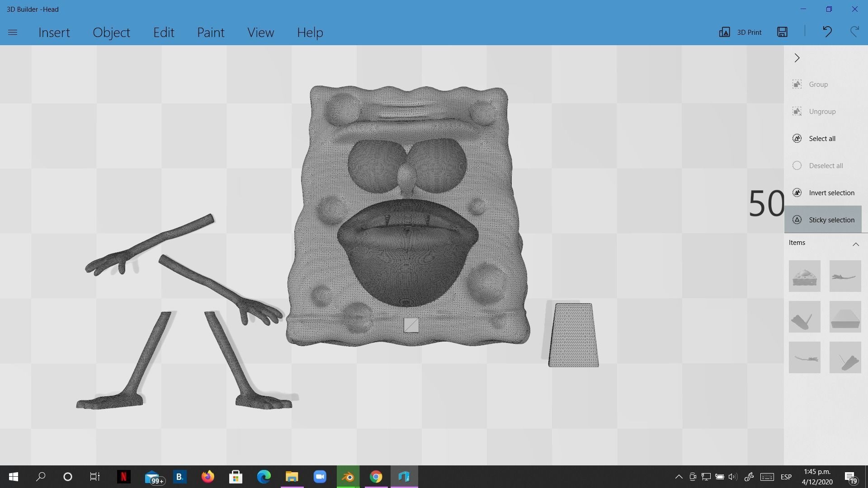The width and height of the screenshot is (868, 488).
Task: Select the middle-left leg item thumbnail
Action: point(805,317)
